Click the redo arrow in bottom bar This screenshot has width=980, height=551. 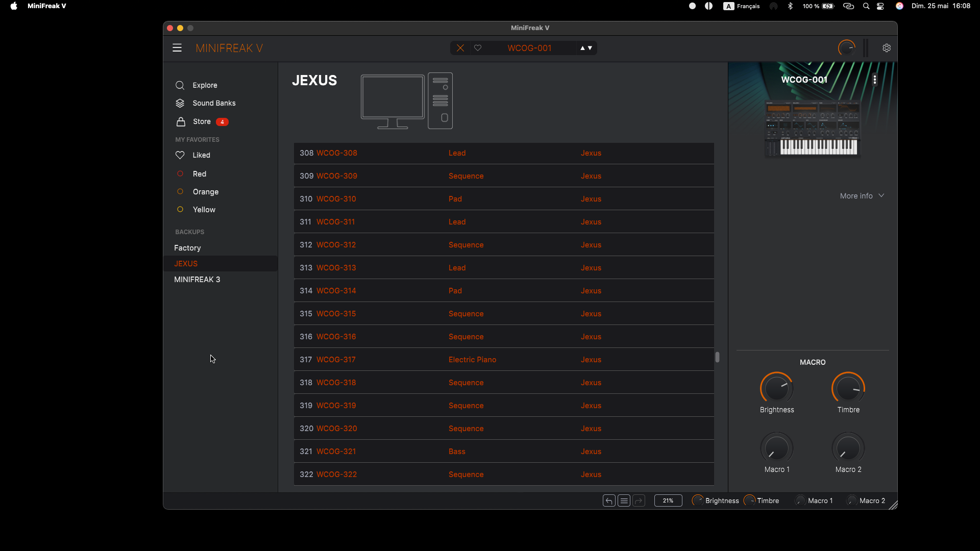coord(639,501)
